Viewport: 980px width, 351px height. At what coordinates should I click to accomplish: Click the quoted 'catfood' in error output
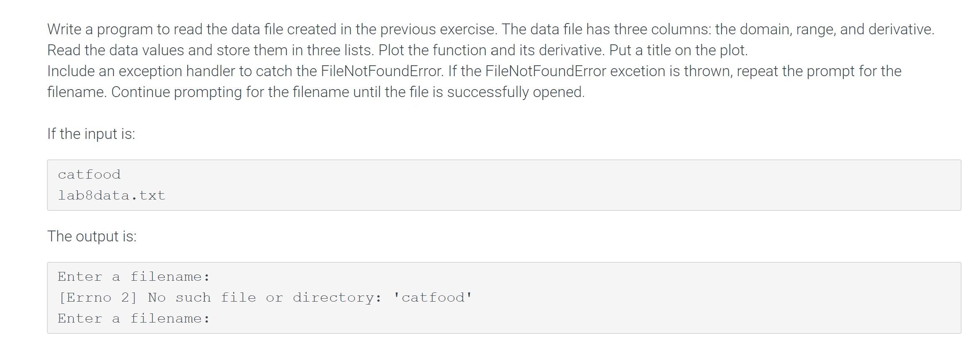click(x=433, y=297)
